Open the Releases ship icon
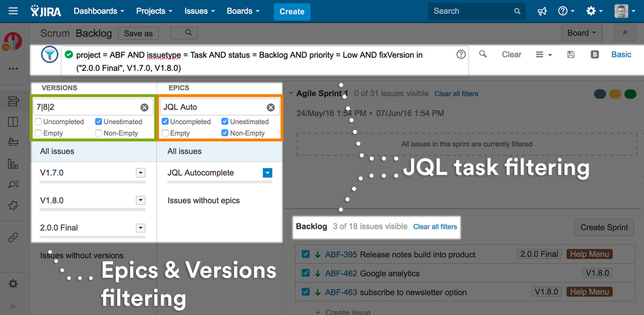Viewport: 644px width, 315px height. [13, 142]
